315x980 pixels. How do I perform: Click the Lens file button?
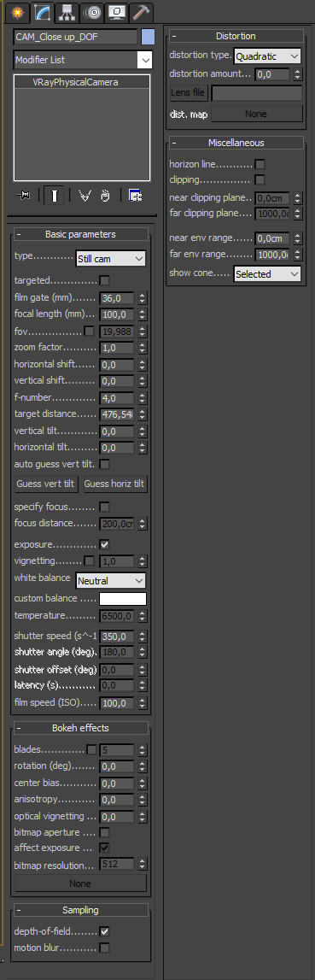point(188,93)
